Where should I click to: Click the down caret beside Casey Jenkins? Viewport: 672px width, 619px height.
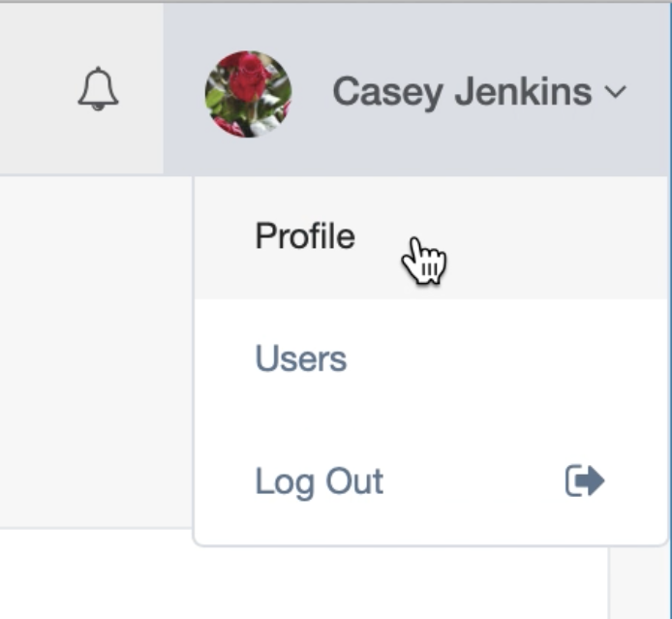(x=616, y=93)
